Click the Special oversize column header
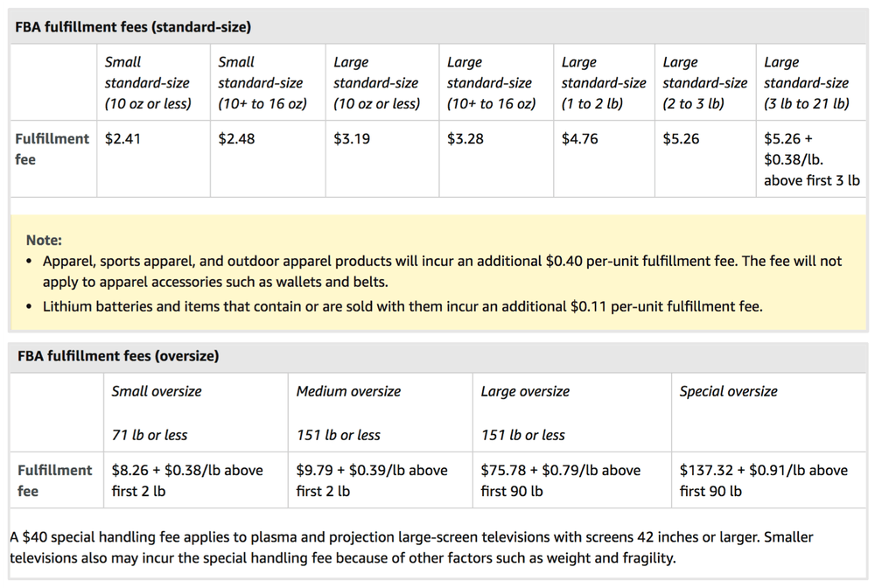The height and width of the screenshot is (588, 875). (x=728, y=391)
